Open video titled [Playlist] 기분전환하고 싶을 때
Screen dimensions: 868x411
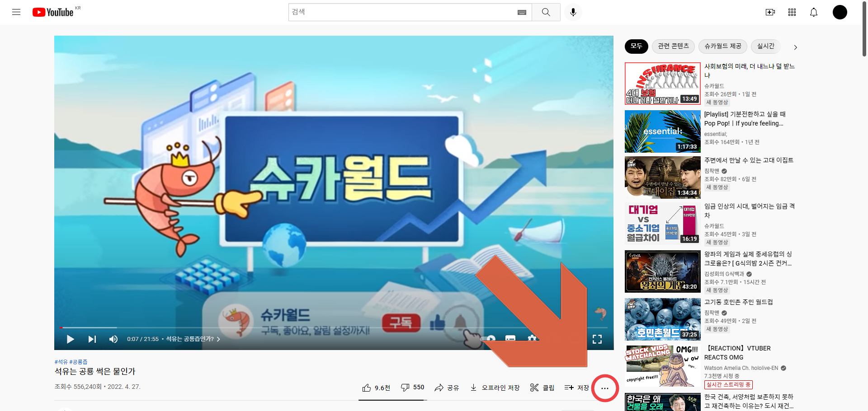(x=745, y=119)
